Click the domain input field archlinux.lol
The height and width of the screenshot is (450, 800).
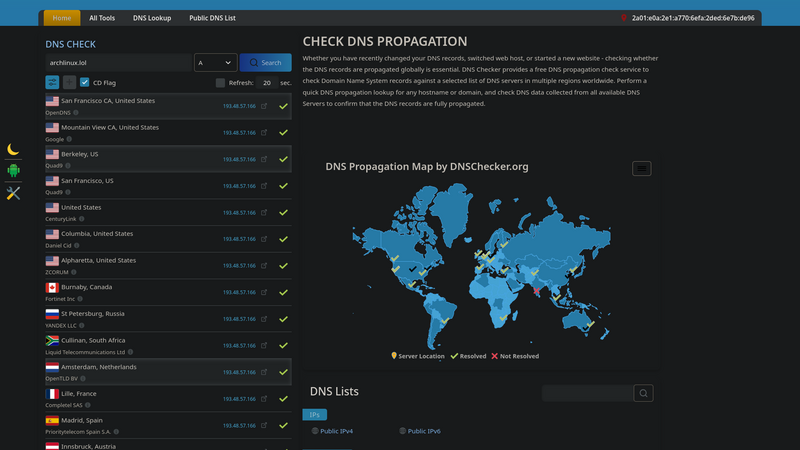pyautogui.click(x=118, y=63)
